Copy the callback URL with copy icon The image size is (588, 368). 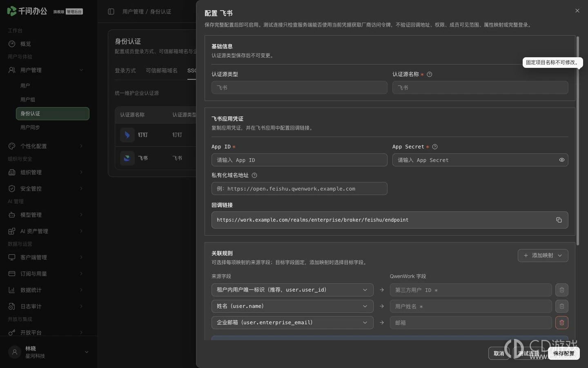[x=559, y=220]
